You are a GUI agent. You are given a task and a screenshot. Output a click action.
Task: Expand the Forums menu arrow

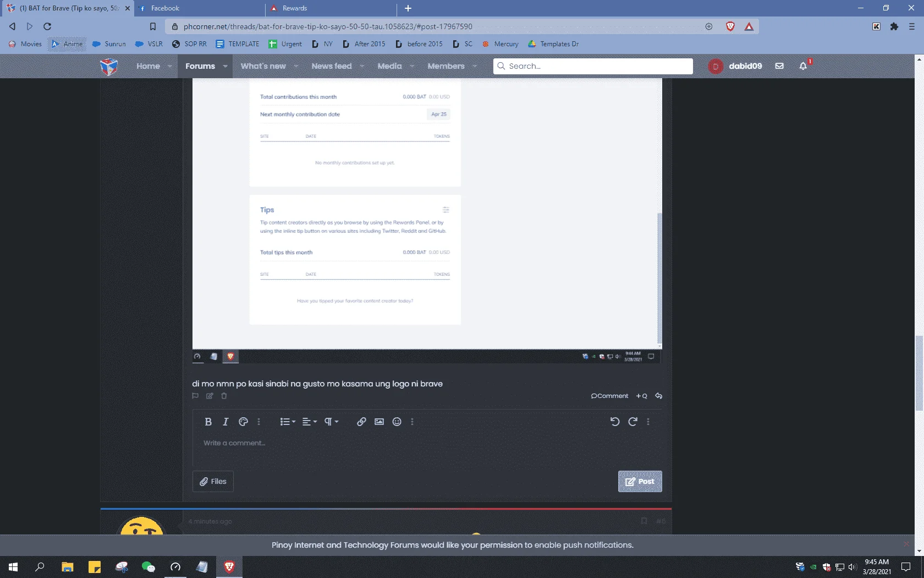click(x=225, y=66)
